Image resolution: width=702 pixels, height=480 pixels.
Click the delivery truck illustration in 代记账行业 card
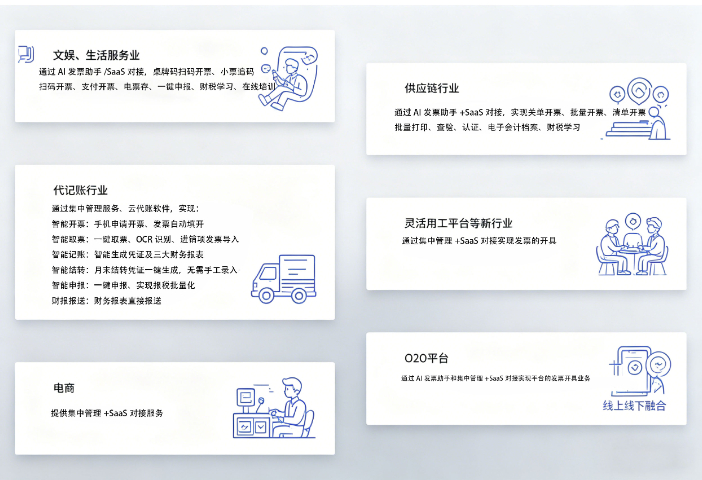283,279
